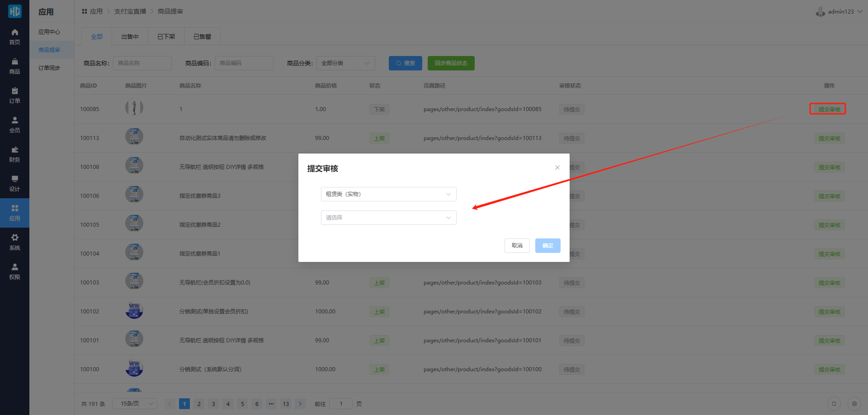Open the 请选择 dropdown in dialog
Image resolution: width=868 pixels, height=415 pixels.
(388, 218)
